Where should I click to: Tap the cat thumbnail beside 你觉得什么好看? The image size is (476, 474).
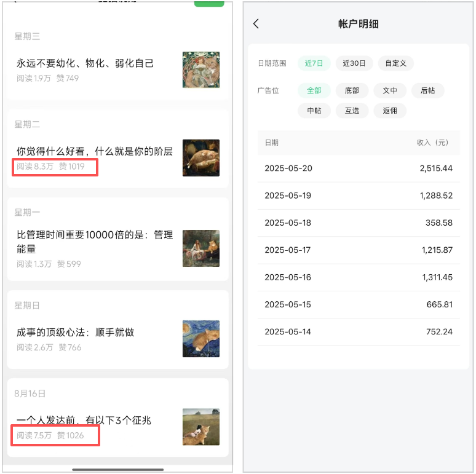[x=201, y=158]
